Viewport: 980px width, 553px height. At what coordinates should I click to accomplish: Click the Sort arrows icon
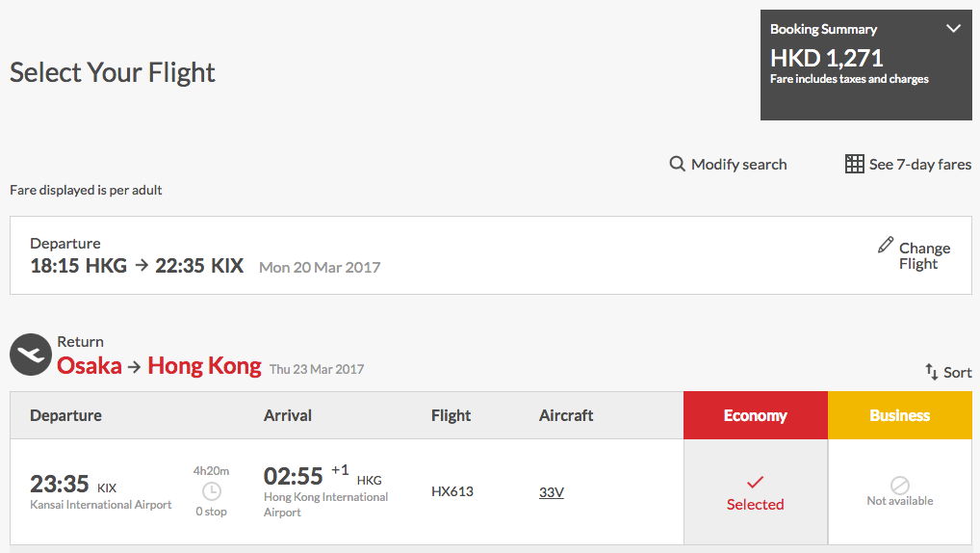pos(932,372)
